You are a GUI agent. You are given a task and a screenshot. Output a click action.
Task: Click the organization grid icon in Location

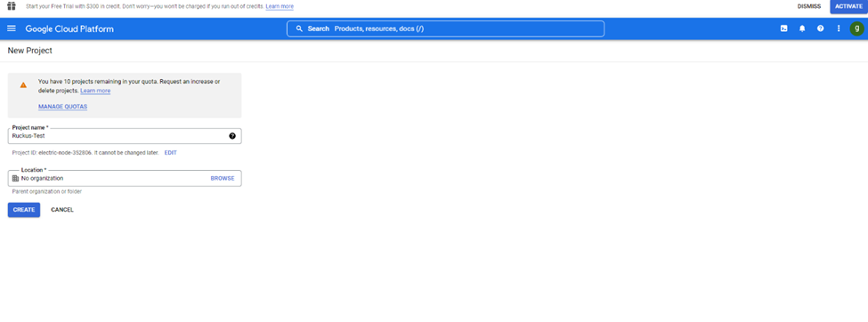point(15,178)
